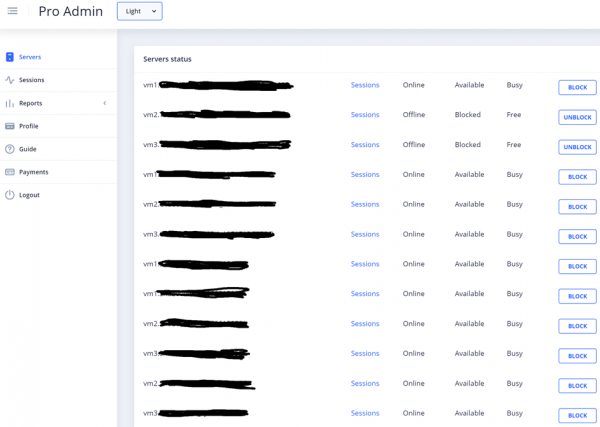600x427 pixels.
Task: Block the first online vm1 server
Action: point(577,88)
